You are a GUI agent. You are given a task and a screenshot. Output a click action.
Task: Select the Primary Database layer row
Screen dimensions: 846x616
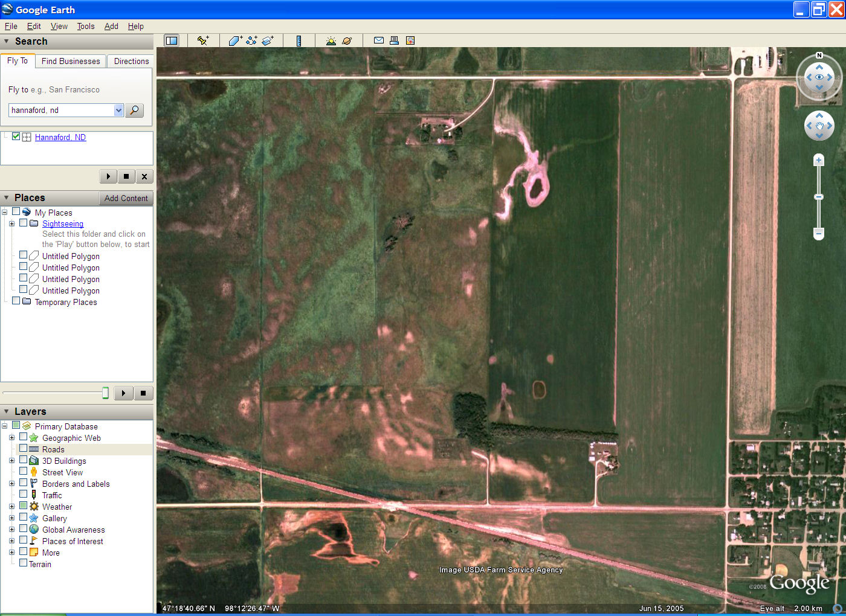(x=66, y=426)
